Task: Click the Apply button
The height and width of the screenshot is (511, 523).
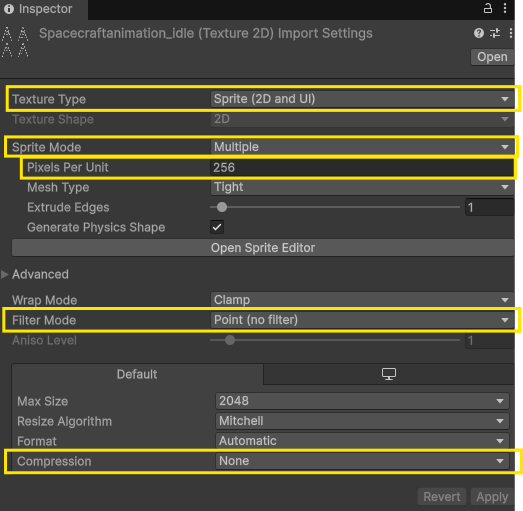Action: point(492,497)
